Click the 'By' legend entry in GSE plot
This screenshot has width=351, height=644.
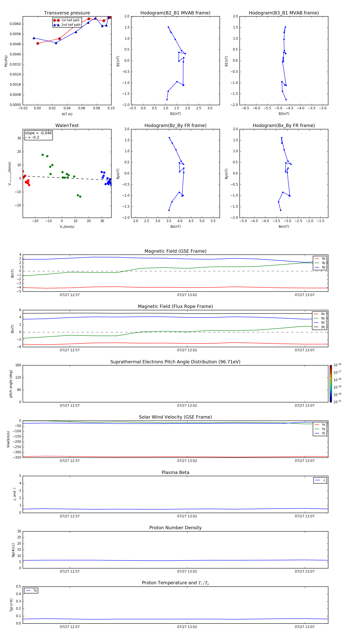tap(320, 263)
